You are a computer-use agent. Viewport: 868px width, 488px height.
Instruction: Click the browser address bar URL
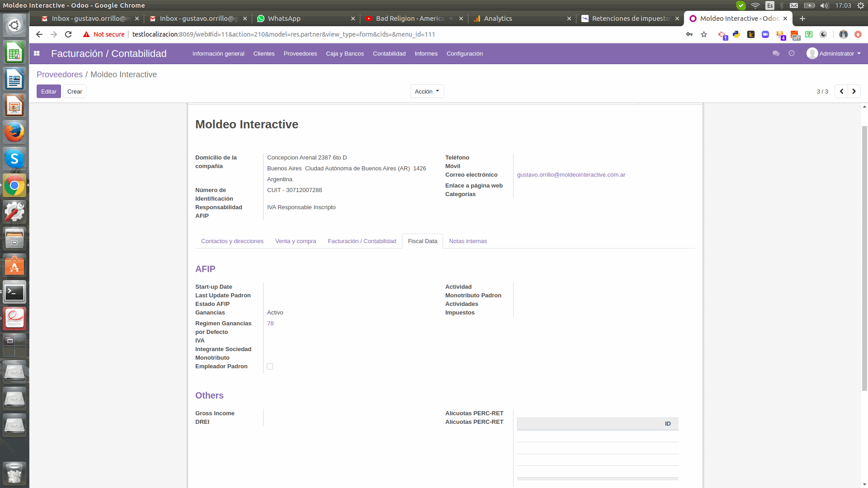point(283,34)
